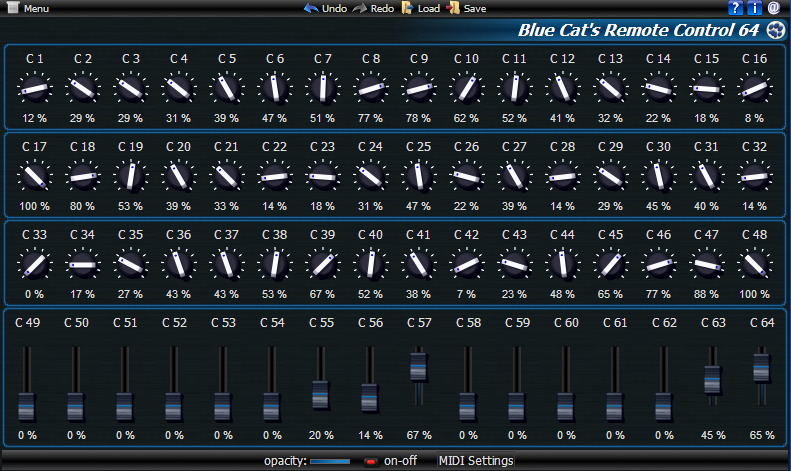Open help with the question mark icon
Image resolution: width=791 pixels, height=471 pixels.
tap(738, 8)
